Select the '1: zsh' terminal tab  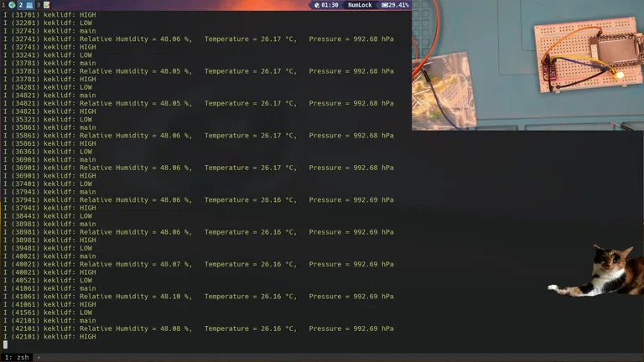pyautogui.click(x=17, y=358)
